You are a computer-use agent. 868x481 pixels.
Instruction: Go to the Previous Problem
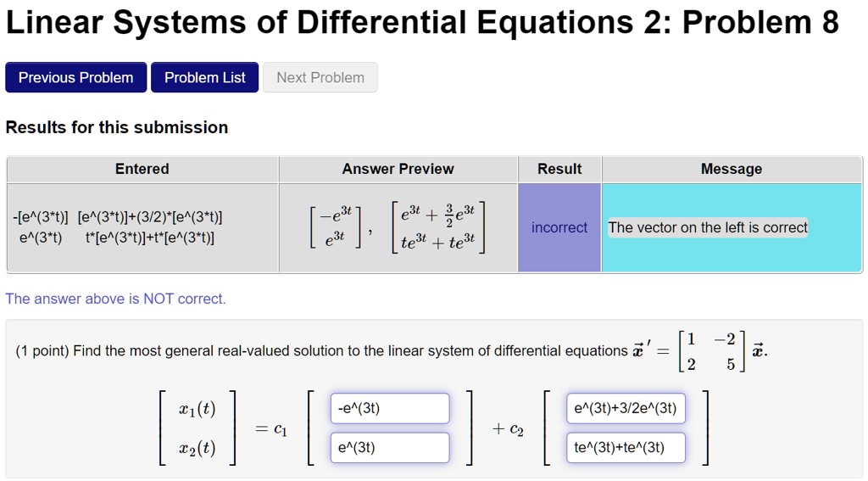[75, 77]
